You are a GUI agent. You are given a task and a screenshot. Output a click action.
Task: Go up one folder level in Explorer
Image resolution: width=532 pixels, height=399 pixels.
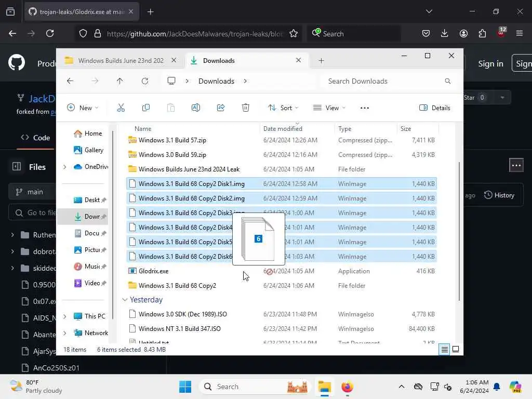120,81
